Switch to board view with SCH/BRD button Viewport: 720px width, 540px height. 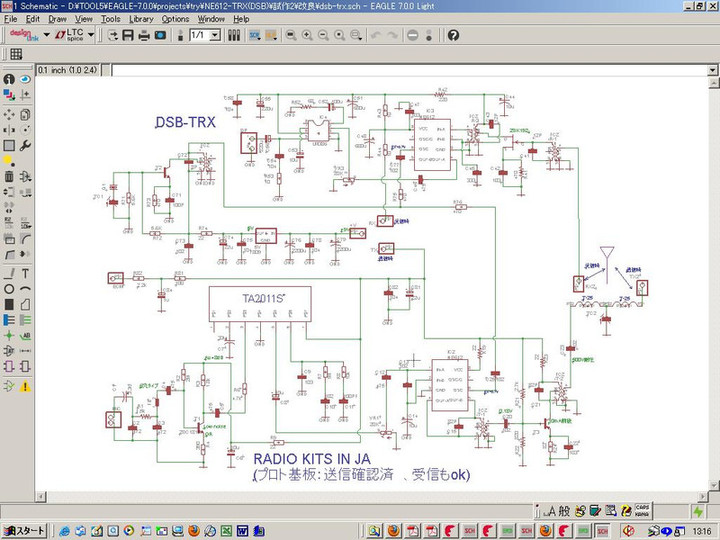point(252,35)
